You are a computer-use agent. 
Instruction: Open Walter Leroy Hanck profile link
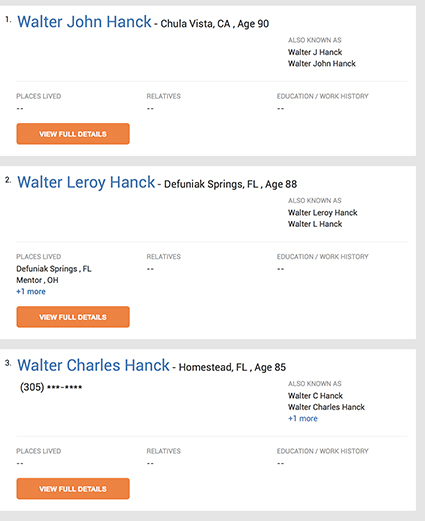(86, 182)
